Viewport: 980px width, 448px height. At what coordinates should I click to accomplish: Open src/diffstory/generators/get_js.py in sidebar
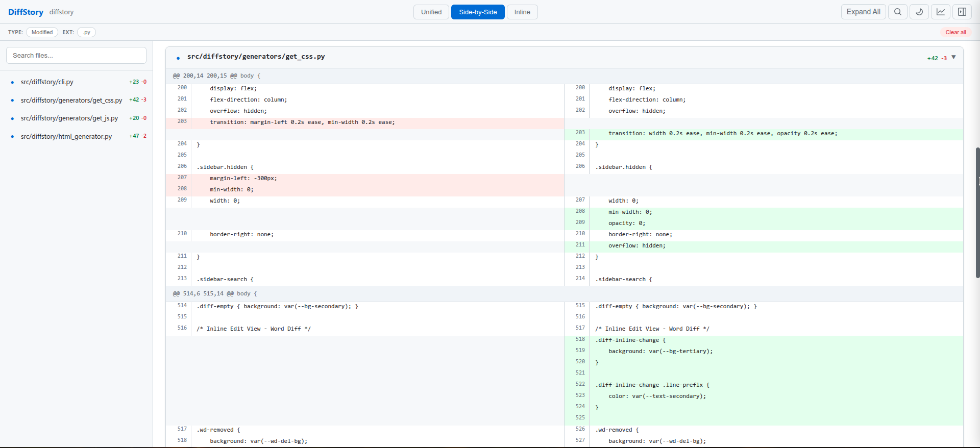(69, 118)
